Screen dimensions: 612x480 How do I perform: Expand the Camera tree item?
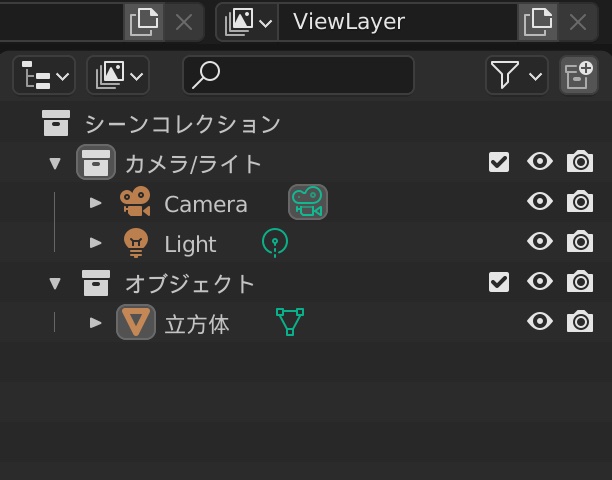click(x=96, y=203)
